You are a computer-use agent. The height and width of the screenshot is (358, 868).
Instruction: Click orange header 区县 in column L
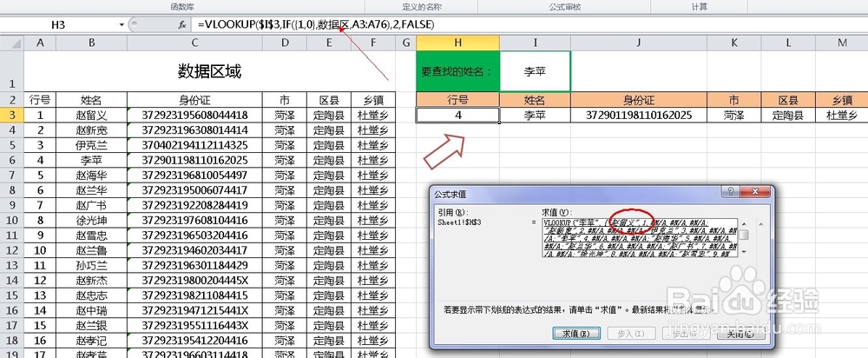(x=788, y=100)
